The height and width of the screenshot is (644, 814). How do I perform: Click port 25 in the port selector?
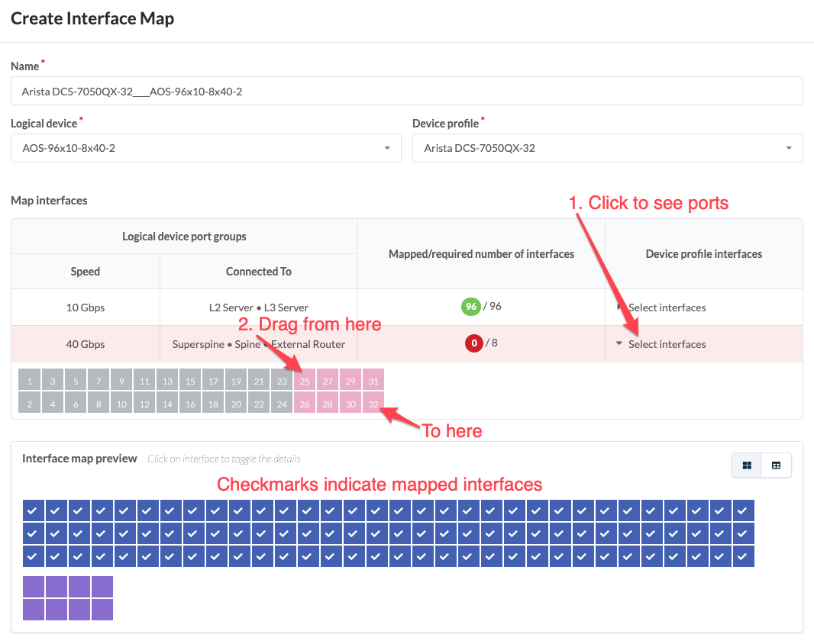pyautogui.click(x=305, y=381)
